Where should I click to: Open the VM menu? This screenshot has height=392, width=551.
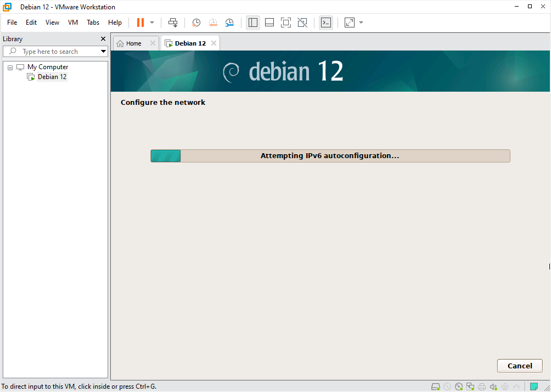tap(72, 23)
